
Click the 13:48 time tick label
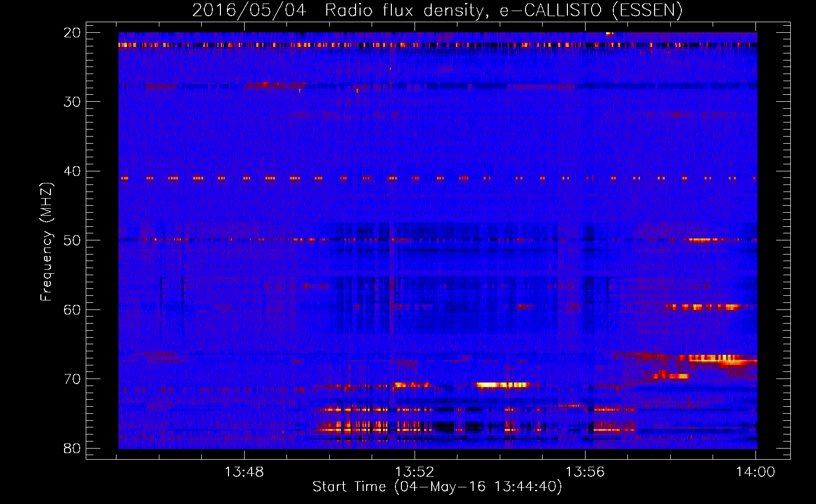coord(244,472)
